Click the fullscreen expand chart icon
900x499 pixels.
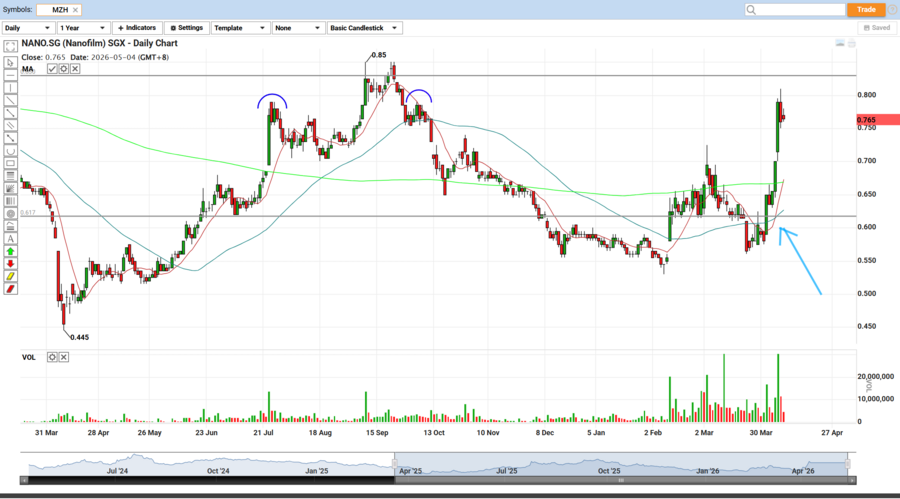point(10,45)
